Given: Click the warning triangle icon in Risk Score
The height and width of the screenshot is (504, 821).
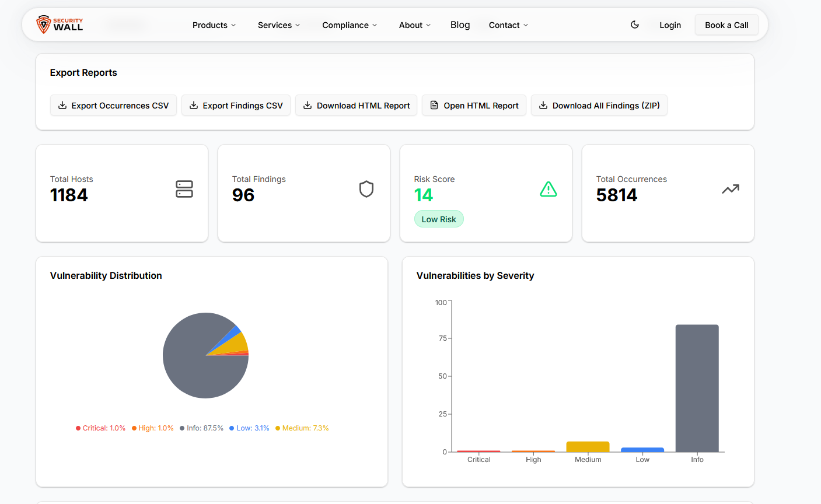Looking at the screenshot, I should coord(549,189).
